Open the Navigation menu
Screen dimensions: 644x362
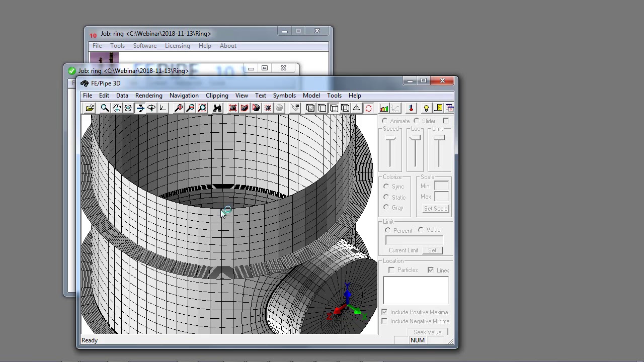[x=184, y=96]
